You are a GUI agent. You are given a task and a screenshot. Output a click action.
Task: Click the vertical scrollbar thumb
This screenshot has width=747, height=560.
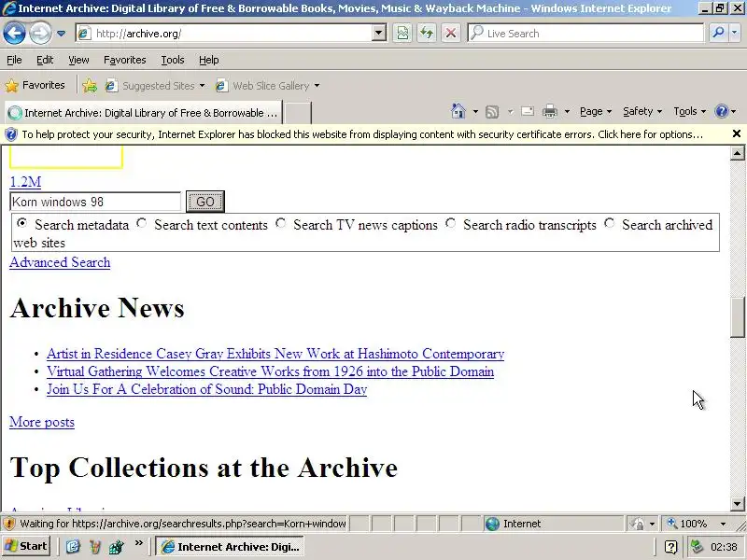coord(738,317)
